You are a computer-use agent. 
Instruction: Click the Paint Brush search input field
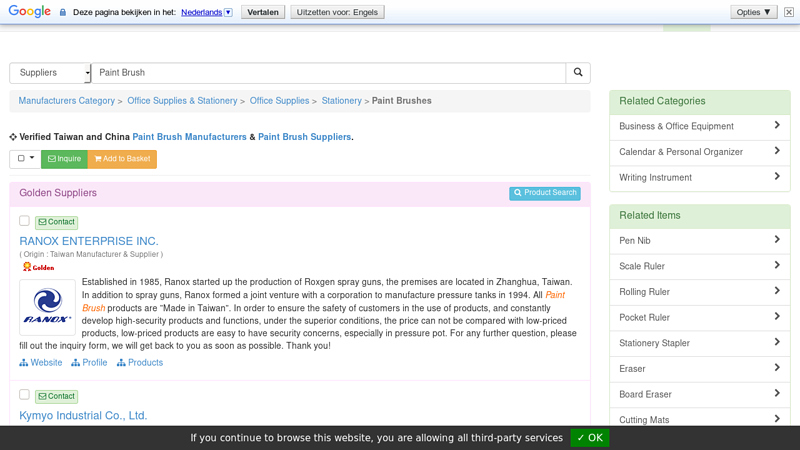coord(328,73)
